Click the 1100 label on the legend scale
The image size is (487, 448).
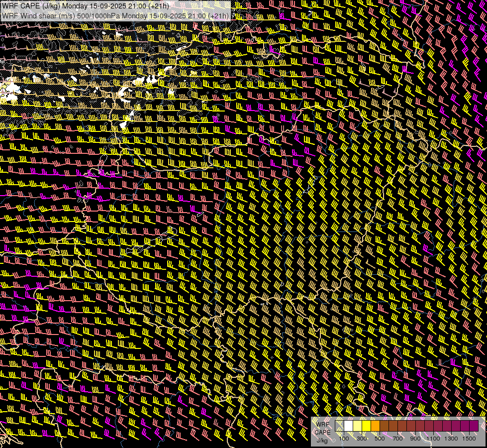(x=433, y=439)
